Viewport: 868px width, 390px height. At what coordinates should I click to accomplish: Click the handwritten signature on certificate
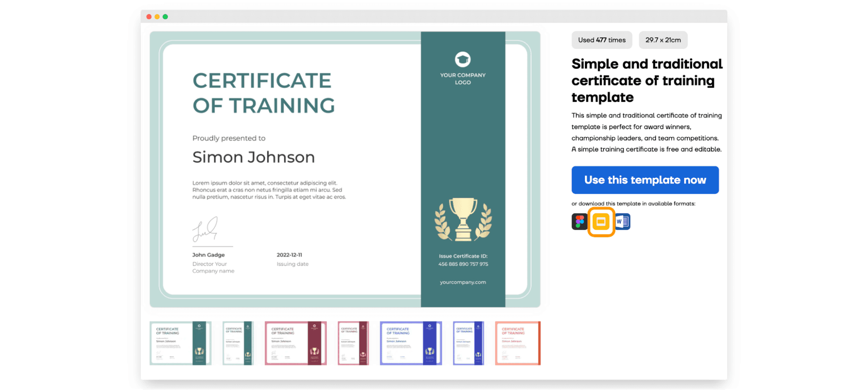click(x=206, y=229)
